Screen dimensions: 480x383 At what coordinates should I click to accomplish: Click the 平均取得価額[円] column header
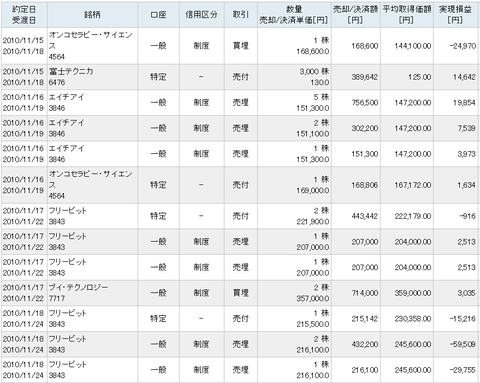click(407, 15)
